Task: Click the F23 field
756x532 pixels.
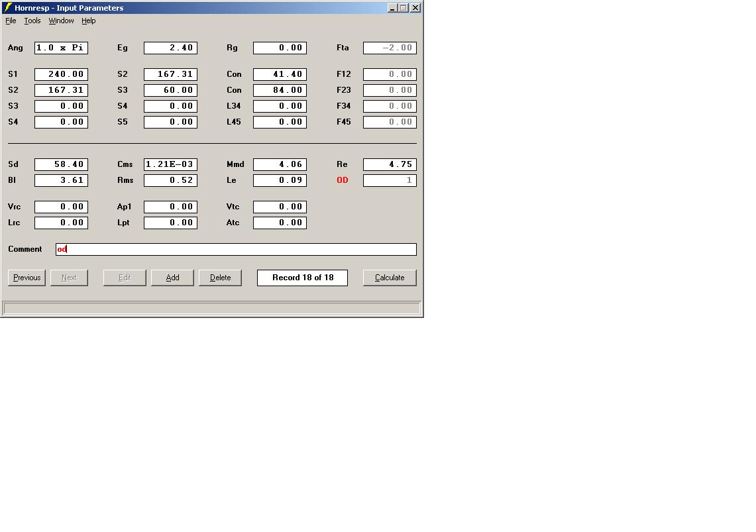Action: click(x=390, y=90)
